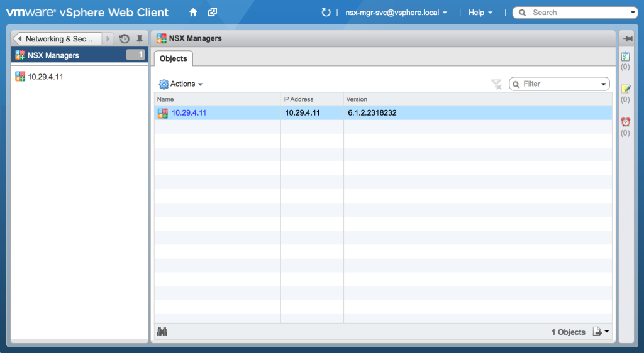Expand the Search options arrow
The image size is (644, 353).
633,13
